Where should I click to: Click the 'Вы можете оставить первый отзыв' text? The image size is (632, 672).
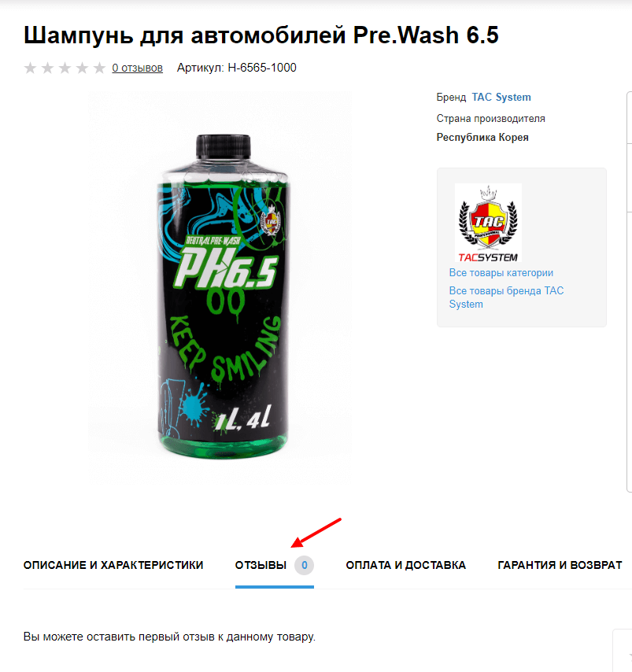(169, 637)
